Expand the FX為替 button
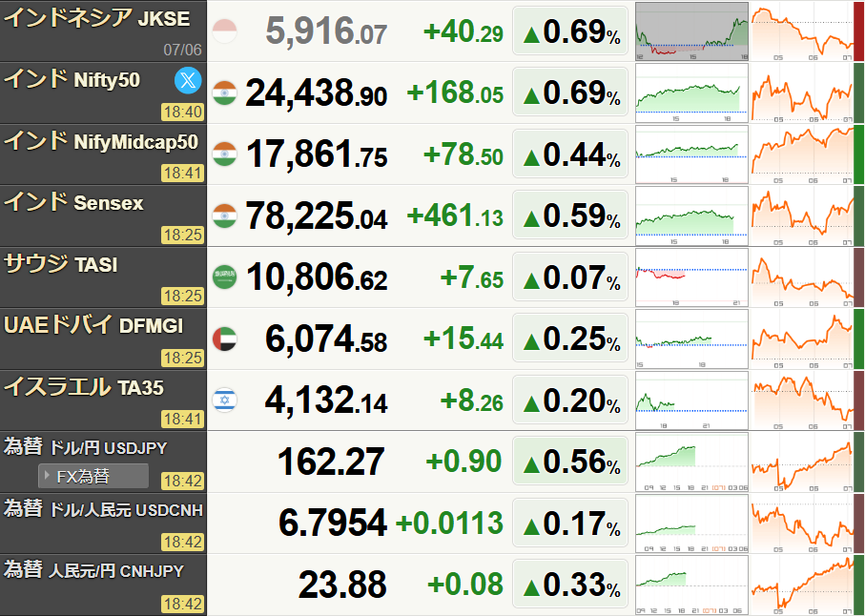Viewport: 865px width, 616px height. click(93, 476)
